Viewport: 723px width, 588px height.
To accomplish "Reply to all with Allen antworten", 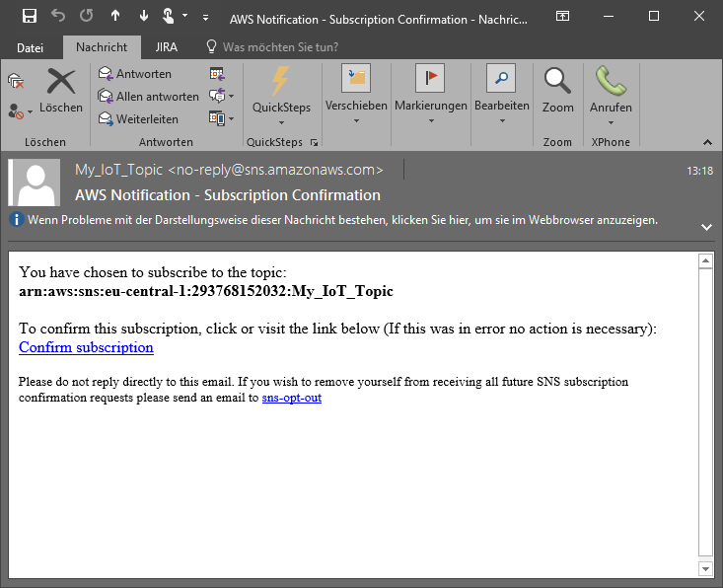I will 149,97.
